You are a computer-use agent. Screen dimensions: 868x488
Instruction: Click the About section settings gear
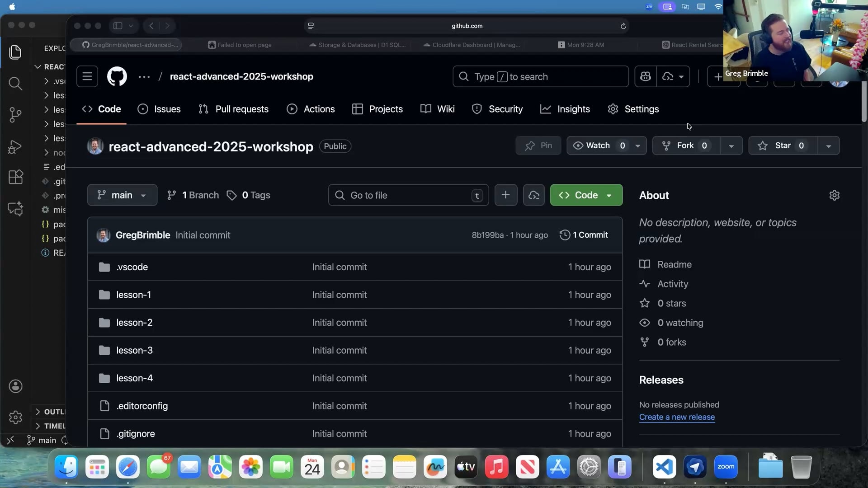point(834,195)
